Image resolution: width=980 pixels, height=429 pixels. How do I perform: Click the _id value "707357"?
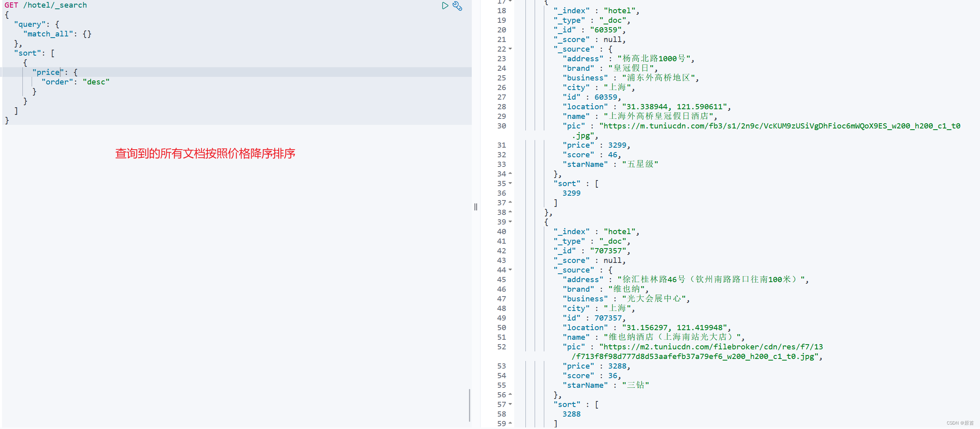click(608, 251)
